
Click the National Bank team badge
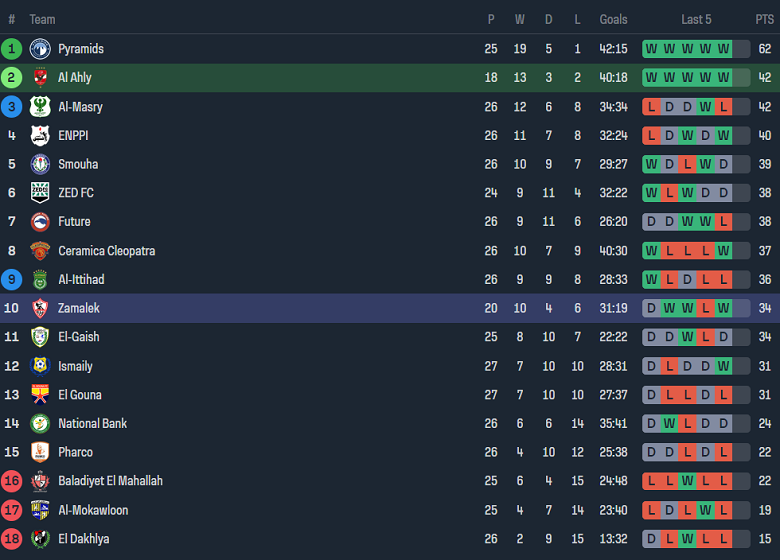pos(40,424)
